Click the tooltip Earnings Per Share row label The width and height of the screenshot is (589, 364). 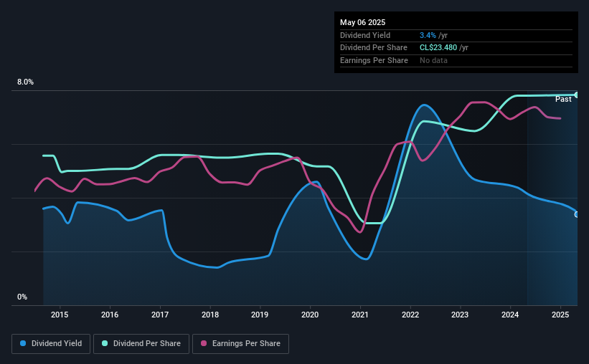point(374,60)
